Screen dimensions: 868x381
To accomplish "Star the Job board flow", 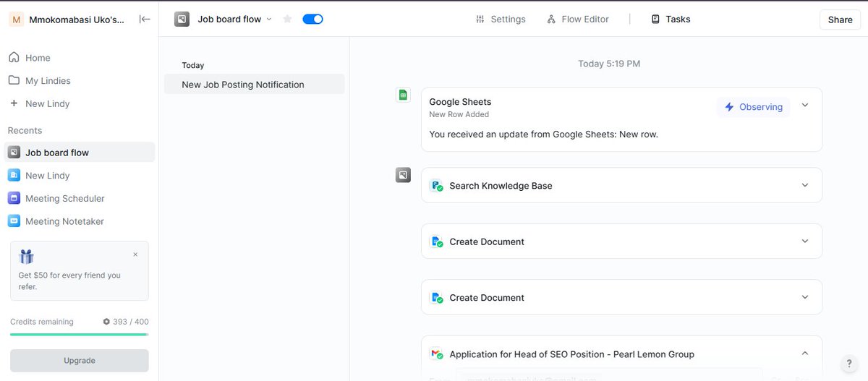I will [287, 20].
